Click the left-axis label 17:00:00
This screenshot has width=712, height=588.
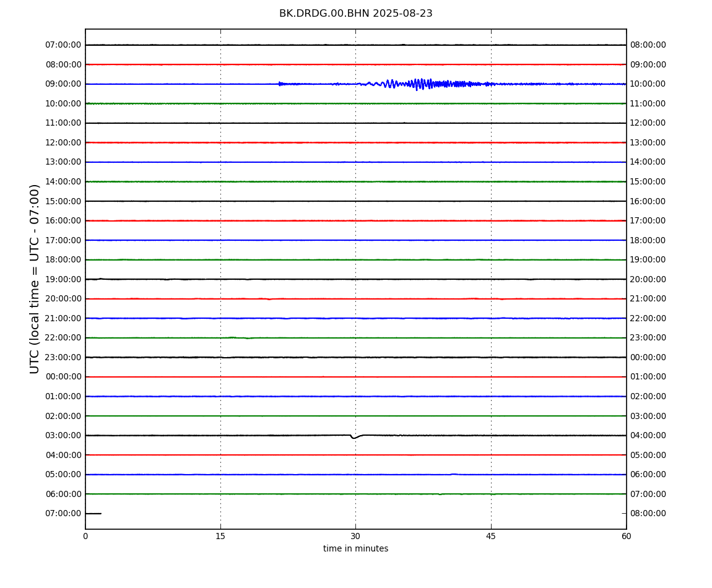point(63,240)
